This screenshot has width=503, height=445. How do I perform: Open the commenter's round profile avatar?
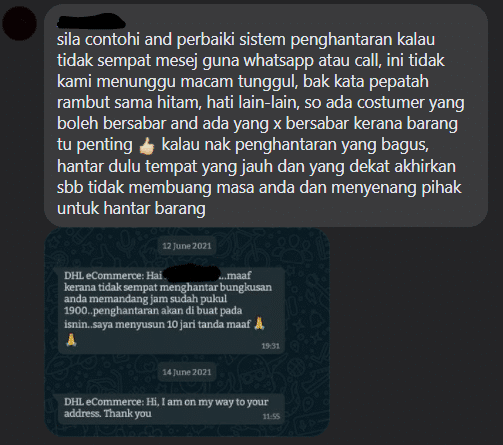(x=19, y=23)
